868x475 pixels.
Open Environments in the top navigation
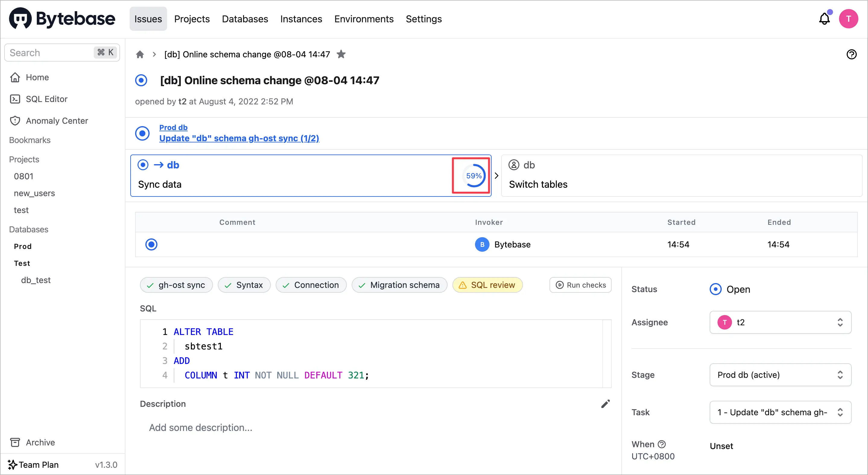(363, 19)
